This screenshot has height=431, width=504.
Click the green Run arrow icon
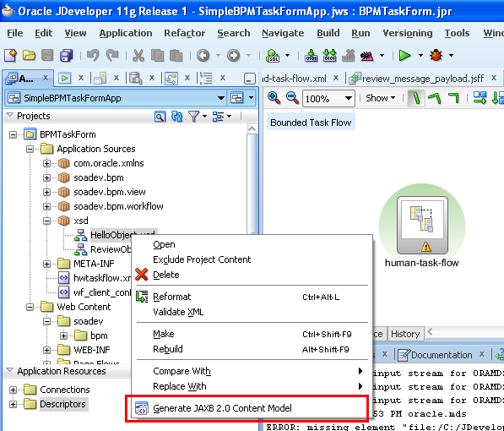pyautogui.click(x=404, y=56)
